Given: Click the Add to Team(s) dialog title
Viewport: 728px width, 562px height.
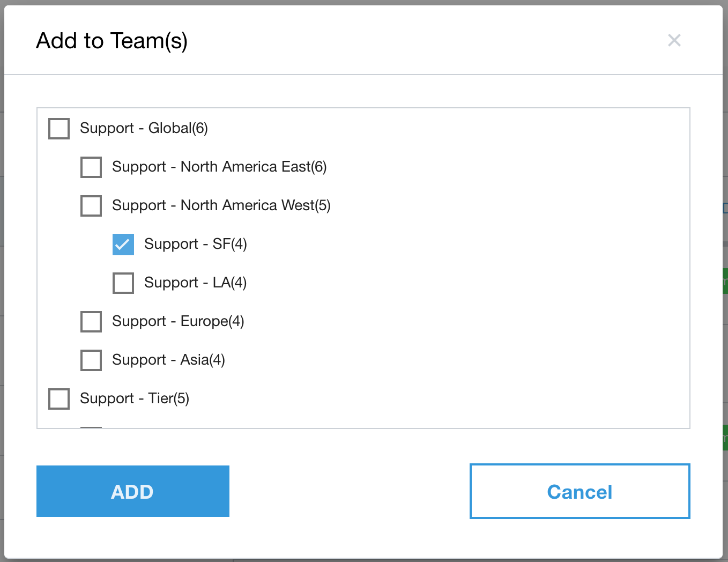Looking at the screenshot, I should (x=113, y=40).
